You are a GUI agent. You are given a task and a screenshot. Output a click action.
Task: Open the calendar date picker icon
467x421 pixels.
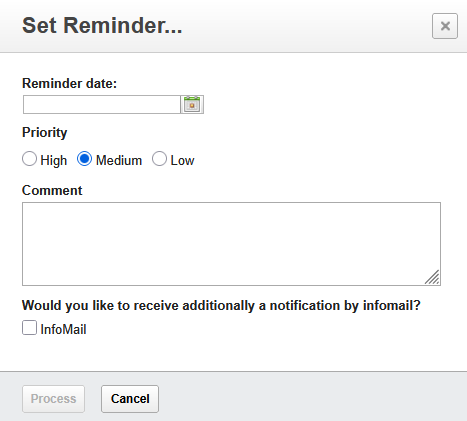192,105
